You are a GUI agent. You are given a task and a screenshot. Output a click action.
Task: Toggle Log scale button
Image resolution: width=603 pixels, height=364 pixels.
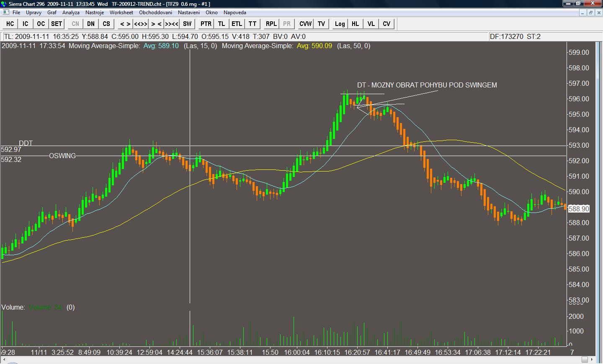coord(340,24)
